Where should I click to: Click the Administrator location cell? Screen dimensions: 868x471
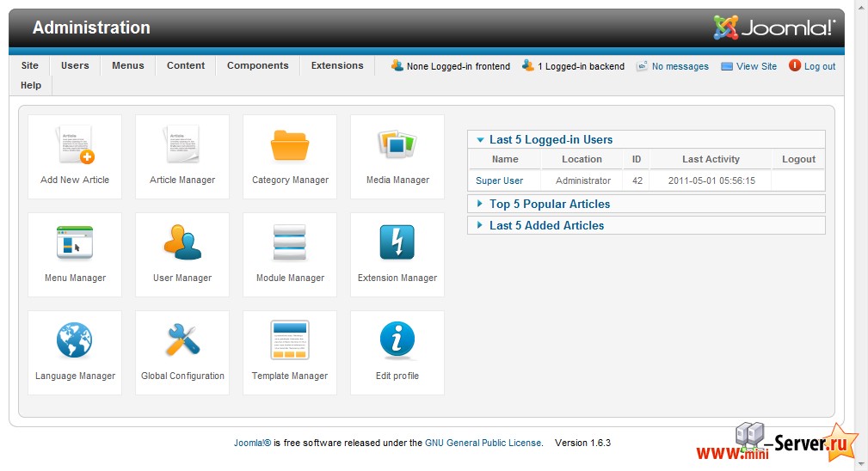tap(583, 180)
